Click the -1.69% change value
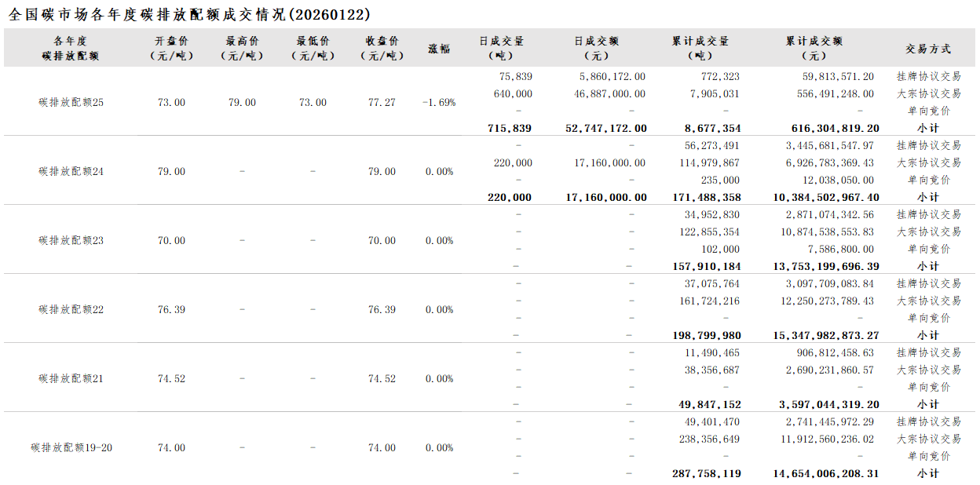Image resolution: width=980 pixels, height=485 pixels. (x=439, y=103)
